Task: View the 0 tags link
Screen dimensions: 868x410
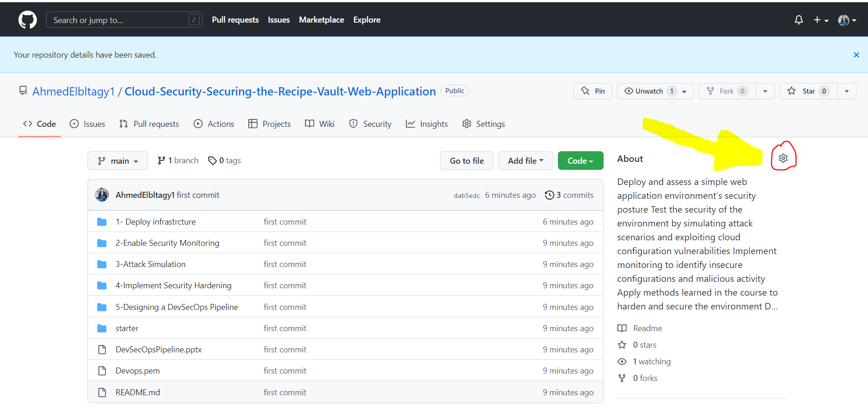Action: click(225, 160)
